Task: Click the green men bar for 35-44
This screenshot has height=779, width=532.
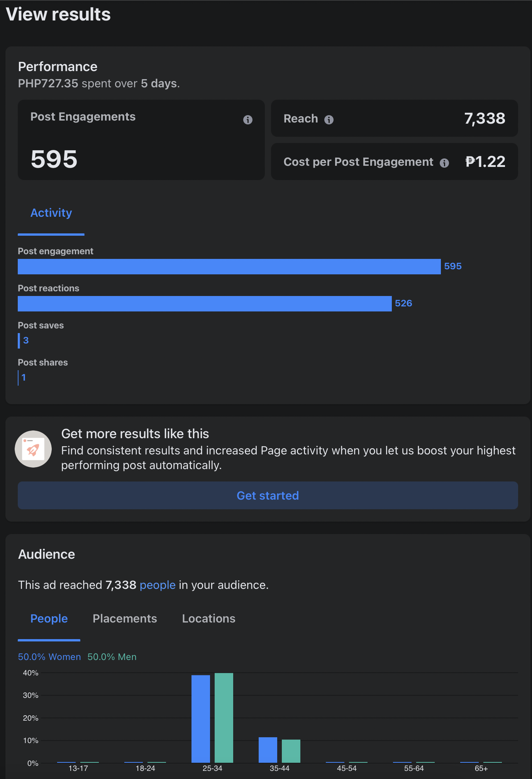Action: (x=291, y=751)
